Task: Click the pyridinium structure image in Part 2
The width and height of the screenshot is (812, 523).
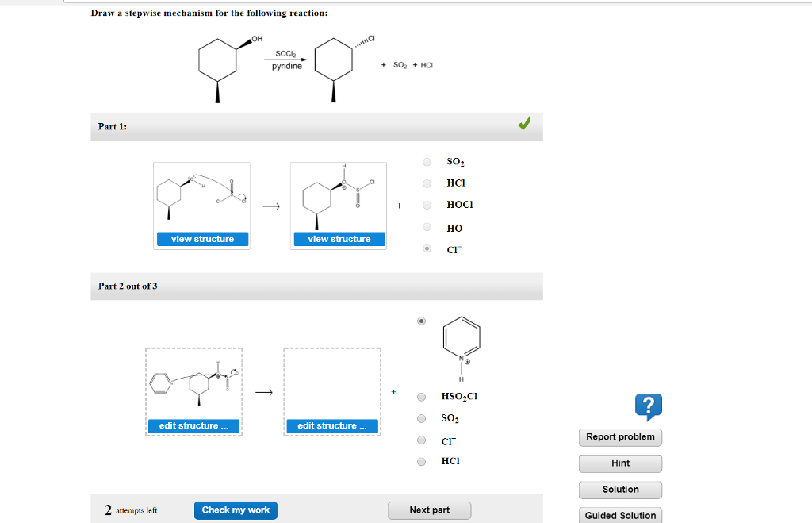Action: (x=460, y=343)
